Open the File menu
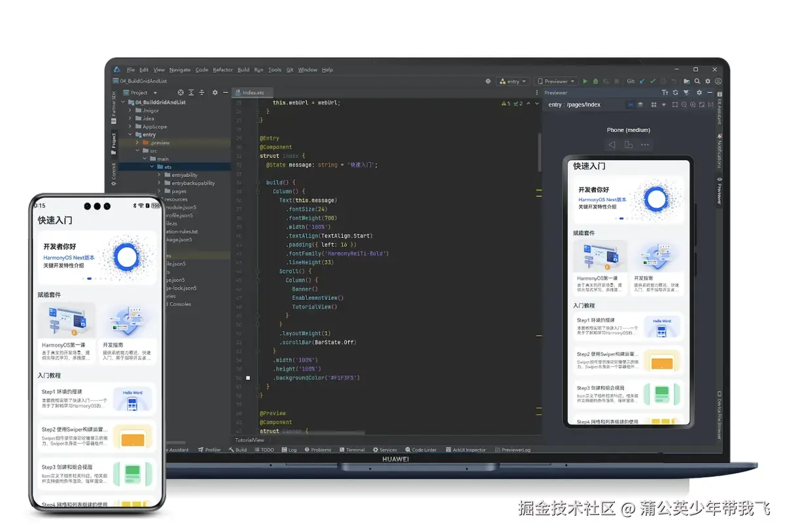The width and height of the screenshot is (785, 532). click(130, 69)
